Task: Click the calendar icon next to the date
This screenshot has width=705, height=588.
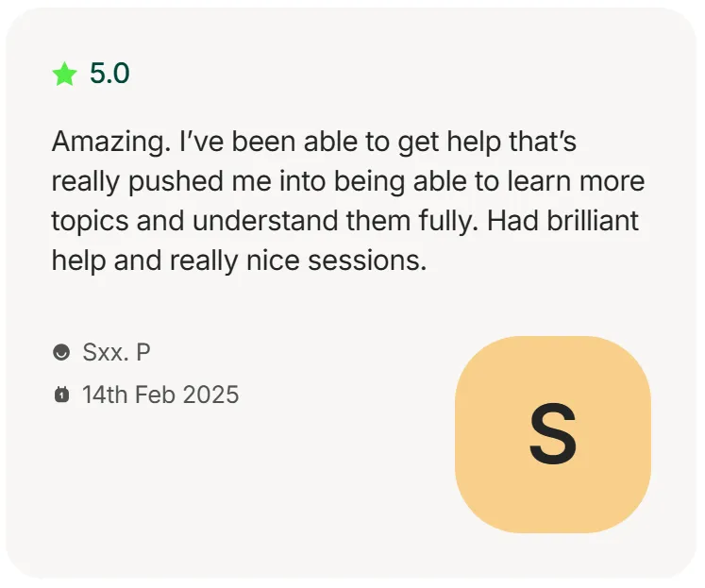Action: click(61, 395)
